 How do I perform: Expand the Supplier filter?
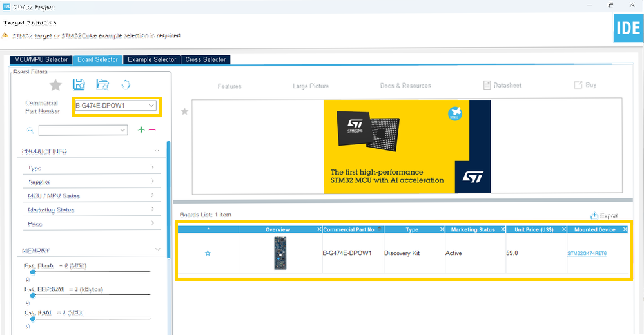click(152, 181)
